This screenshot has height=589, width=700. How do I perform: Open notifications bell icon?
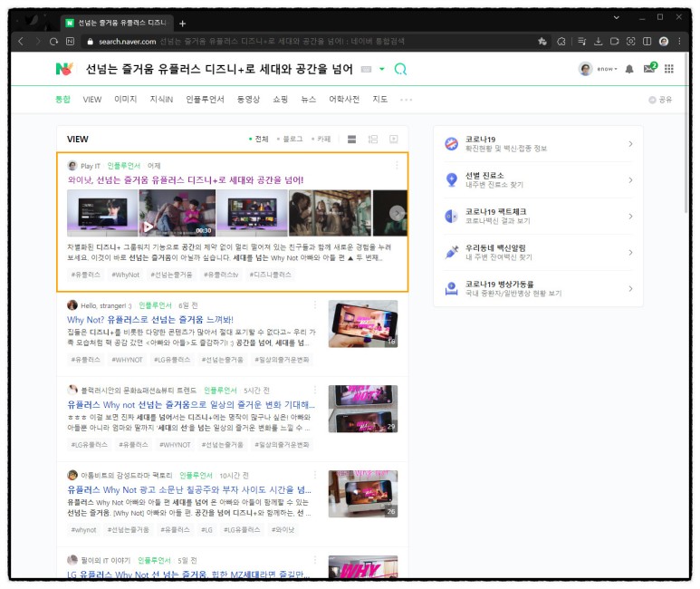click(x=629, y=69)
